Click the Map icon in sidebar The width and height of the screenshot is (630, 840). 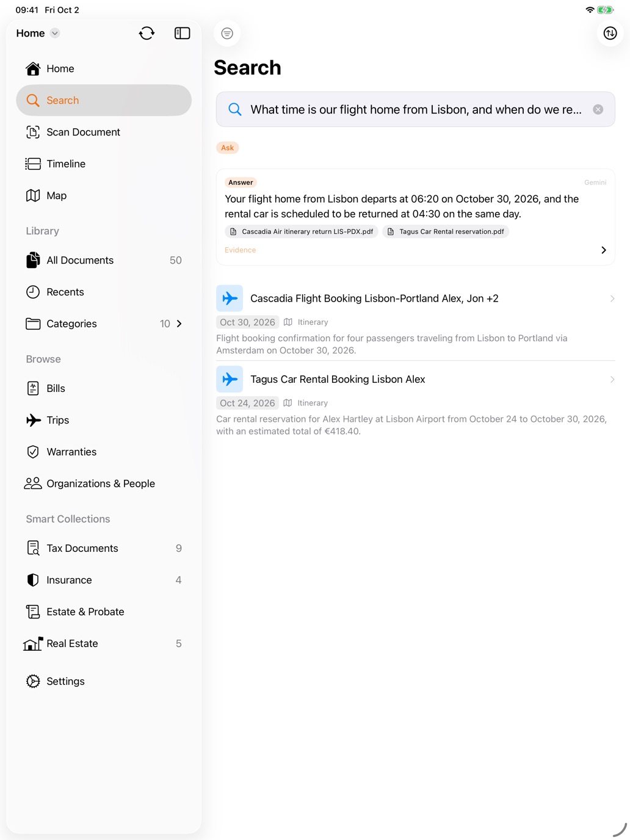[x=33, y=195]
